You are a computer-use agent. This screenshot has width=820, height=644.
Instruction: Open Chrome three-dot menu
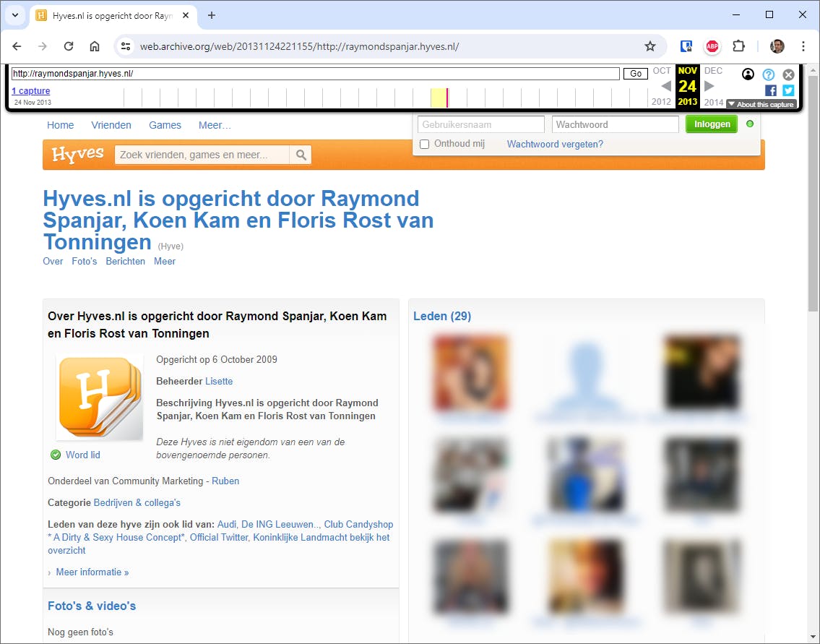803,46
